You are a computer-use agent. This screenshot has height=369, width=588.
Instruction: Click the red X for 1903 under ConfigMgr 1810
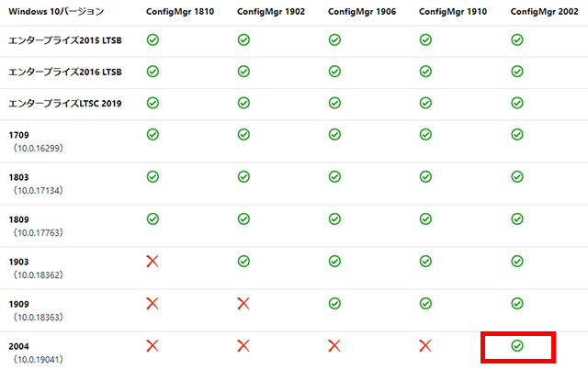point(153,262)
